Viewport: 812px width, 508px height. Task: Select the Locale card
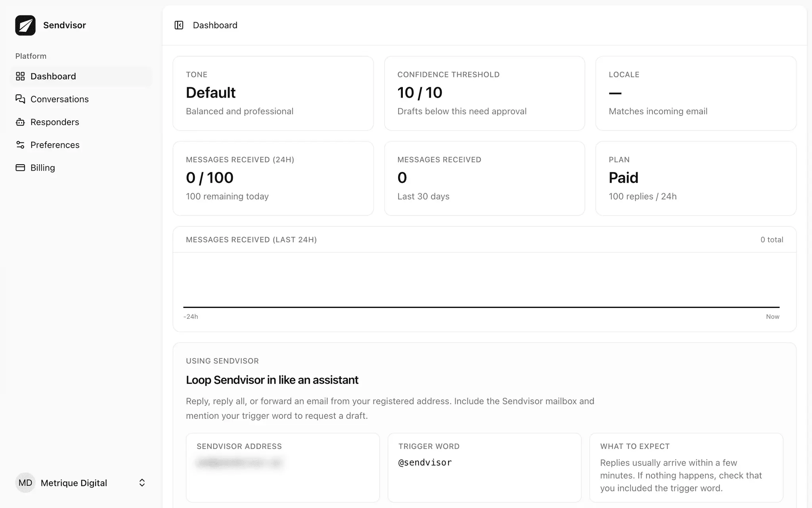point(696,93)
